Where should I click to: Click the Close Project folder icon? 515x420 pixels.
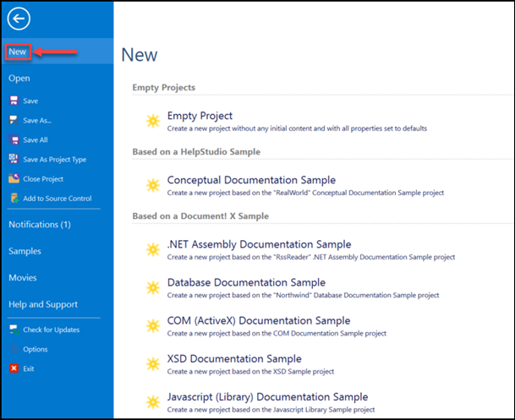point(14,178)
